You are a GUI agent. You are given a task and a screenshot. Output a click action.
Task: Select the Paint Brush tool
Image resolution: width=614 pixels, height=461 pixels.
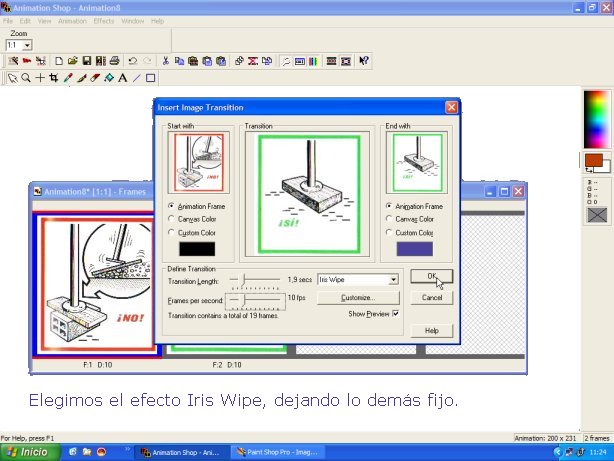click(x=81, y=78)
